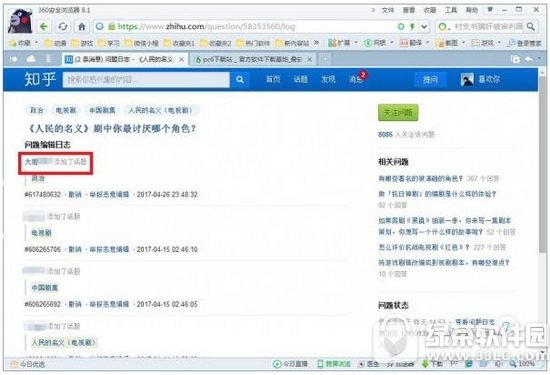550x375 pixels.
Task: Go to browser home page icon
Action: click(82, 26)
